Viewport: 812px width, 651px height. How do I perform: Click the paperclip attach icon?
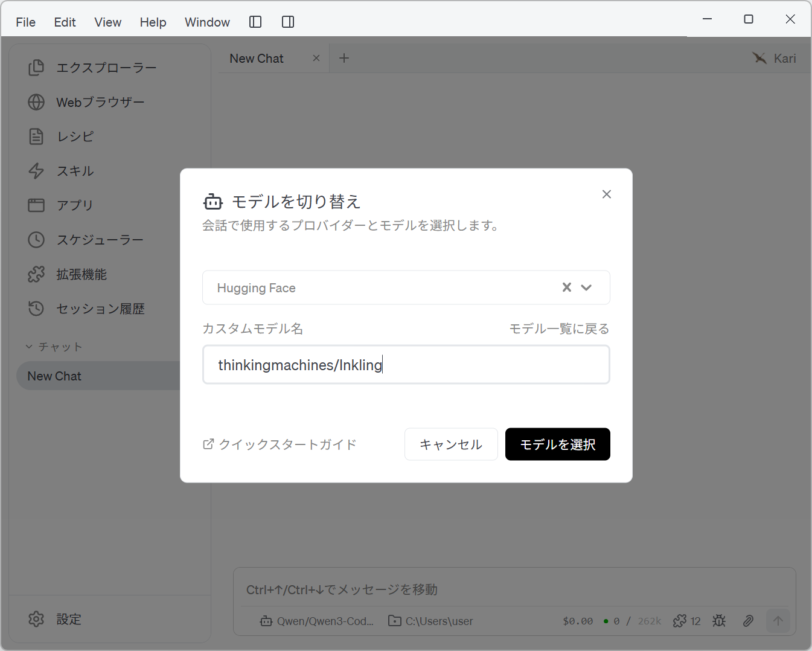pos(748,621)
